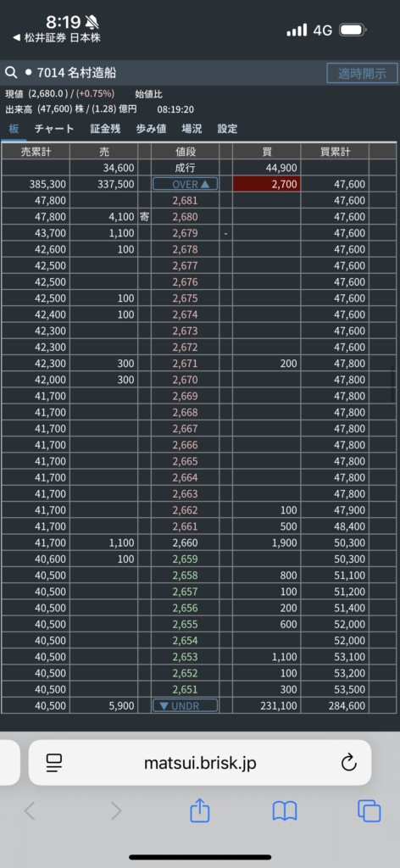Viewport: 400px width, 868px height.
Task: Open Safari tabs overview icon
Action: coord(369,811)
